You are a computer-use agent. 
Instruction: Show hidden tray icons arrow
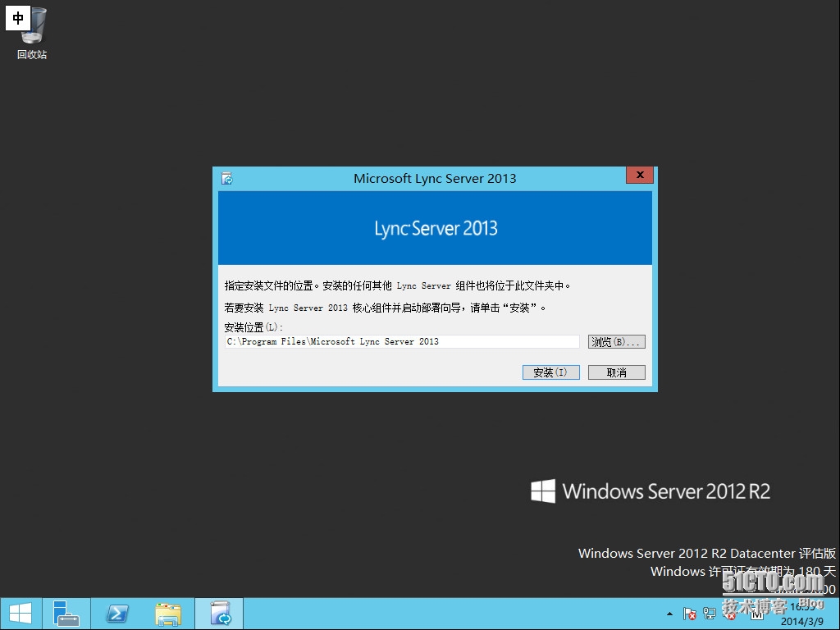point(669,614)
